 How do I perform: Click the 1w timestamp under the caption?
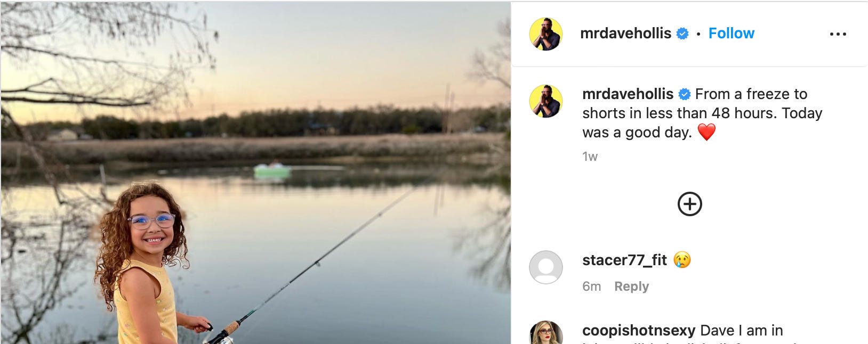[x=590, y=157]
